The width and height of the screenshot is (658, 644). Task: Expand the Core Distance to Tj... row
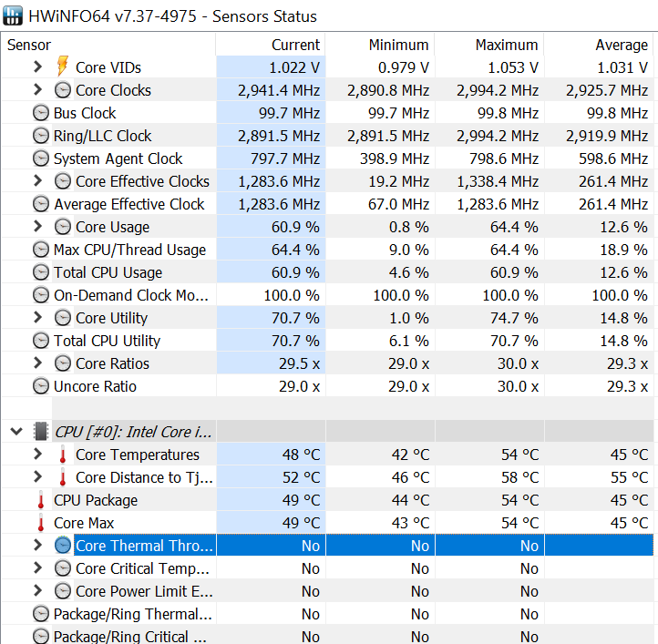[x=37, y=476]
